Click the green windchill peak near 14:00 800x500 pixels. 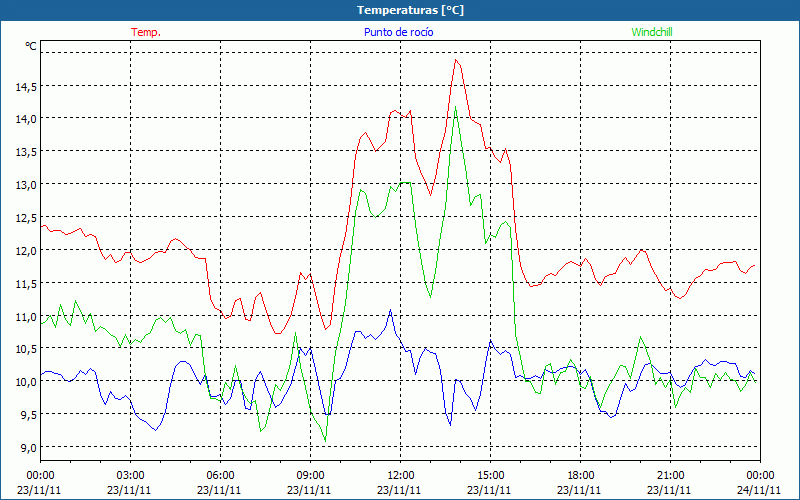(456, 107)
